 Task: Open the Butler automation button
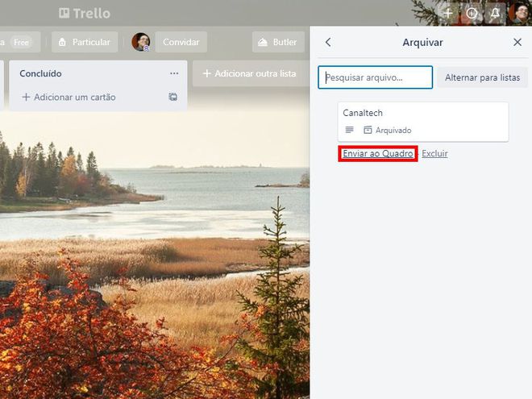(278, 42)
